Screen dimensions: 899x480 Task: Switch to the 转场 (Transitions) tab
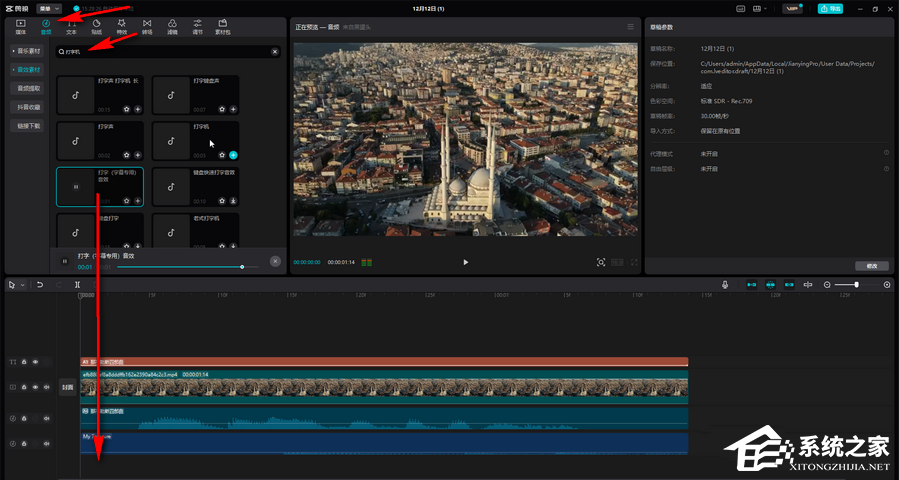(x=147, y=26)
